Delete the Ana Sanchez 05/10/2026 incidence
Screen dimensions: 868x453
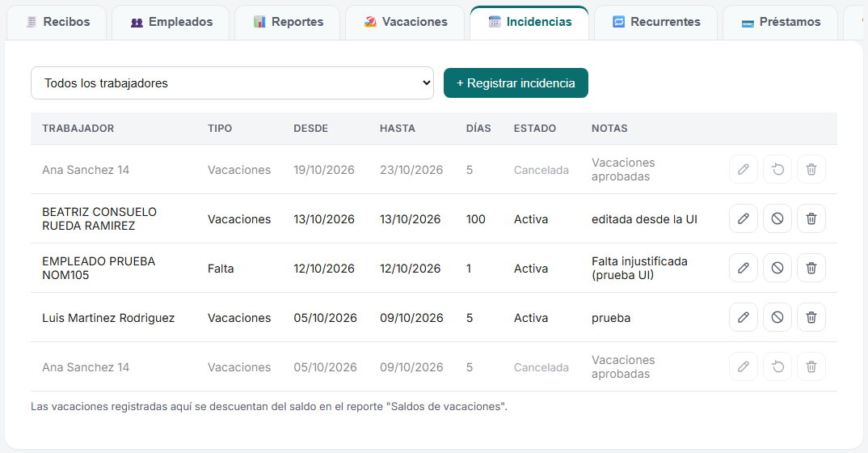point(811,366)
